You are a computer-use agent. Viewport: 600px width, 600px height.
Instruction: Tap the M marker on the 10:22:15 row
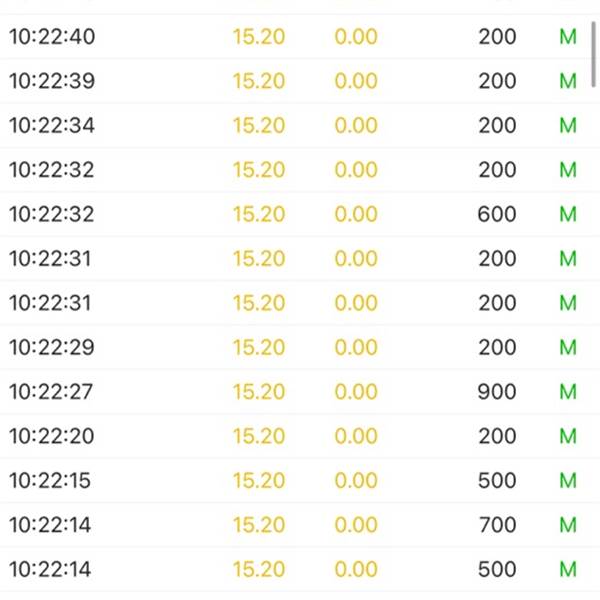[568, 480]
